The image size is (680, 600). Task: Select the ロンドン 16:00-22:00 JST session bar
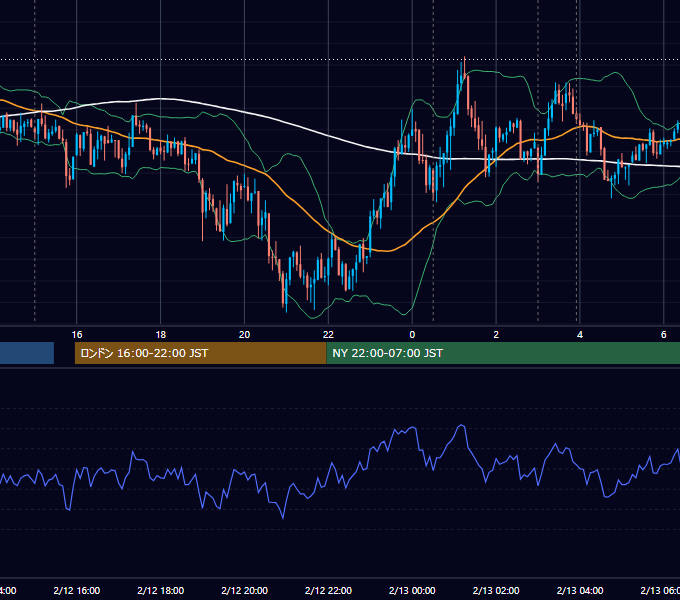coord(200,353)
